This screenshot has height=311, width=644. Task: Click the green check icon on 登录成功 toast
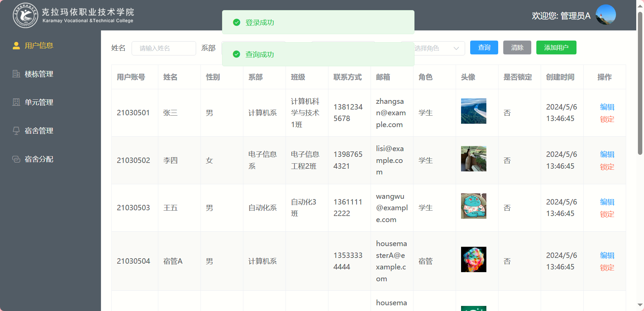coord(237,22)
